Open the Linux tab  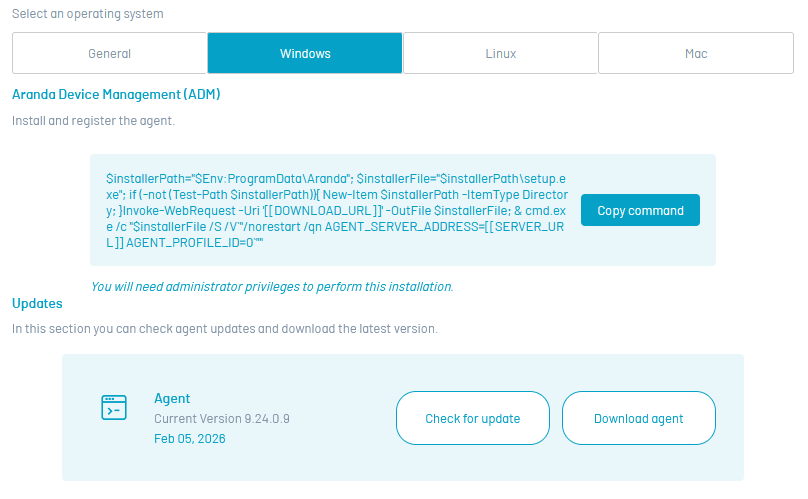tap(500, 53)
